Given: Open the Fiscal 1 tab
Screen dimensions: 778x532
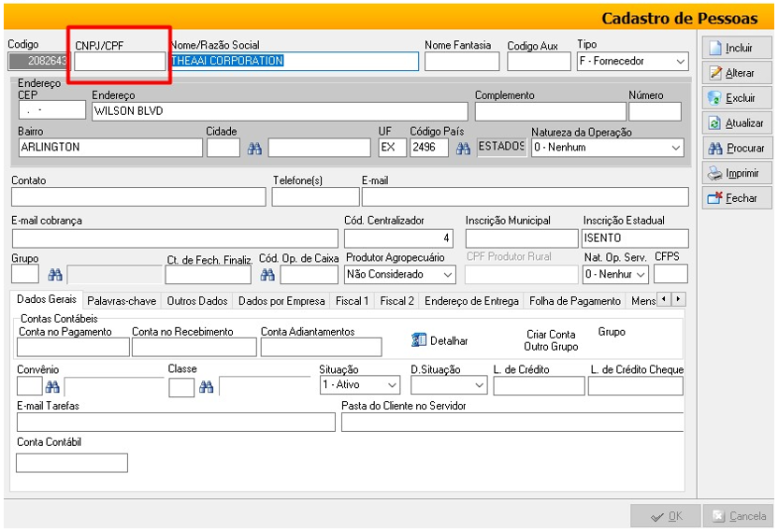Looking at the screenshot, I should [x=353, y=301].
